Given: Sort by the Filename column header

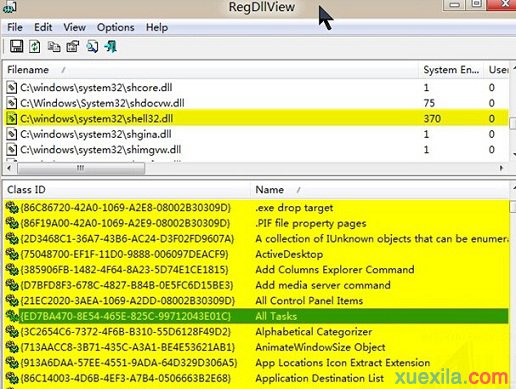Looking at the screenshot, I should point(210,70).
